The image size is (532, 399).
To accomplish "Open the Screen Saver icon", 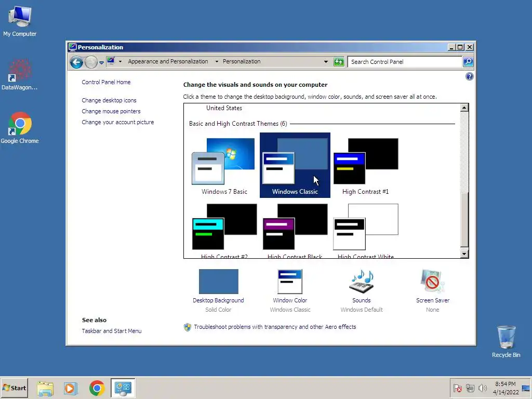I will (433, 281).
